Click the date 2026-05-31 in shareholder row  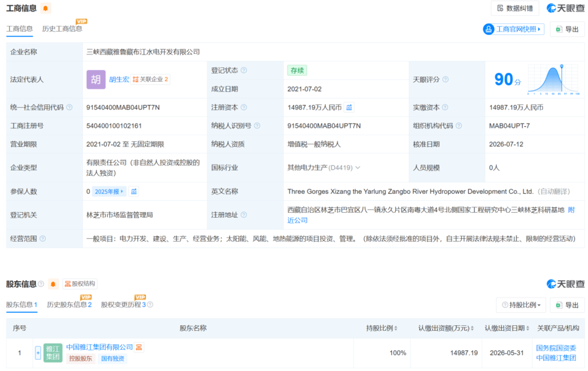click(507, 353)
